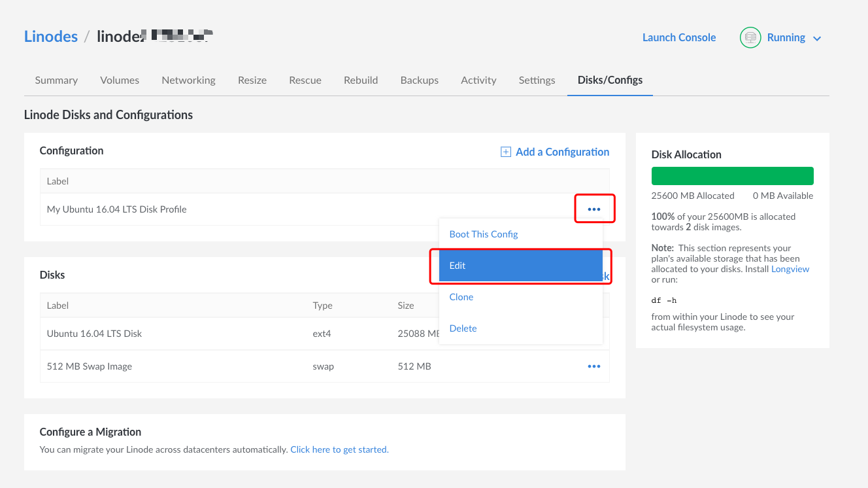Open the Click here to get started link
This screenshot has height=488, width=868.
339,449
